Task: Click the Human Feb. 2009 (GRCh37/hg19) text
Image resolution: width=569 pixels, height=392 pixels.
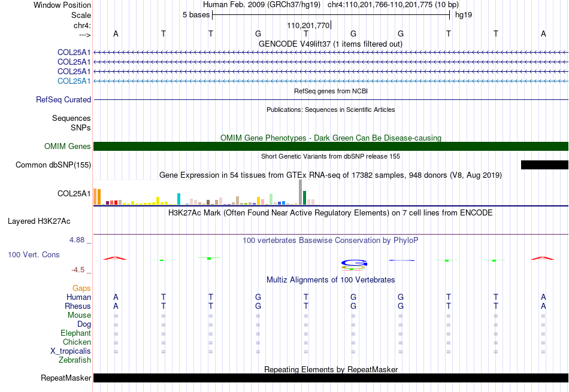Action: tap(262, 5)
